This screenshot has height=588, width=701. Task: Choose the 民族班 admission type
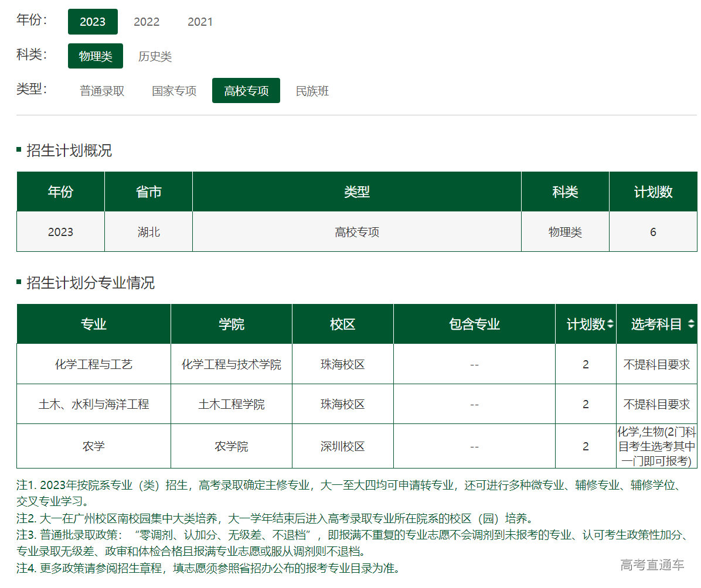click(312, 91)
